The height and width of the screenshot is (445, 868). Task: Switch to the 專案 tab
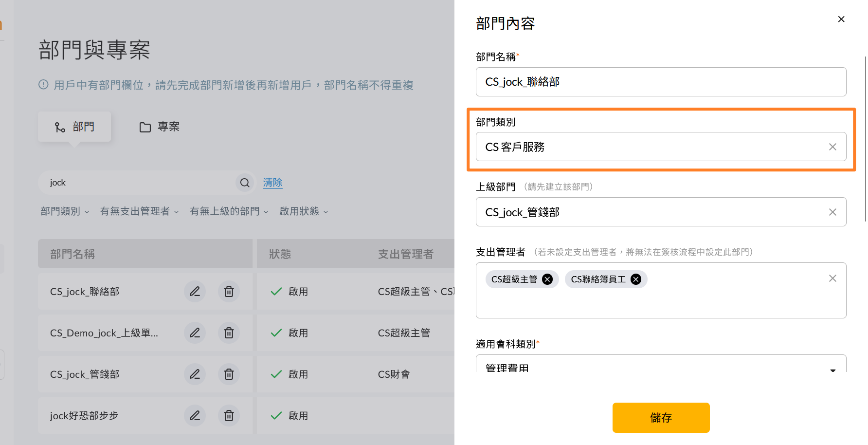click(x=160, y=127)
